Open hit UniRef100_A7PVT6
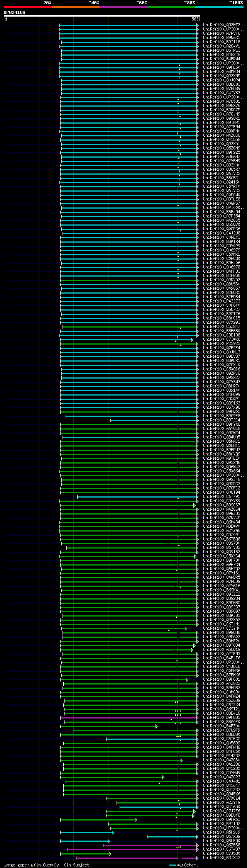Viewport: 247px width, 868px height. tap(222, 33)
